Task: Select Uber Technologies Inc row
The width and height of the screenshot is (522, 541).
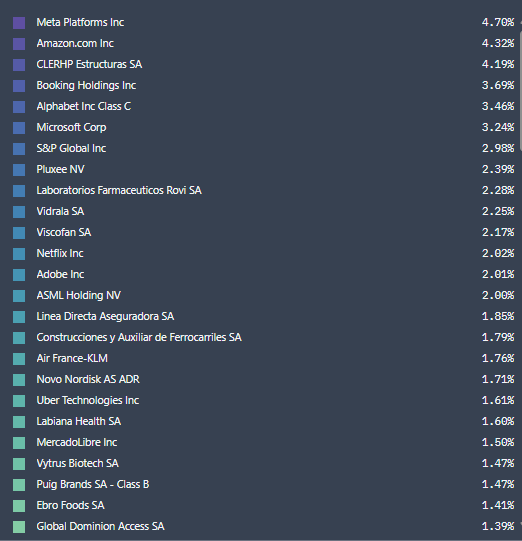Action: click(88, 401)
